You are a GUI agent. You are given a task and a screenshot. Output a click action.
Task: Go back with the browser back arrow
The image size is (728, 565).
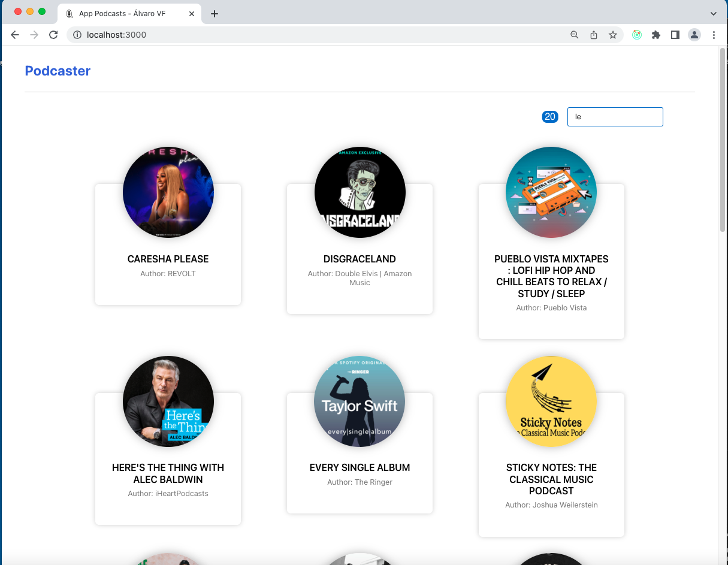tap(15, 35)
